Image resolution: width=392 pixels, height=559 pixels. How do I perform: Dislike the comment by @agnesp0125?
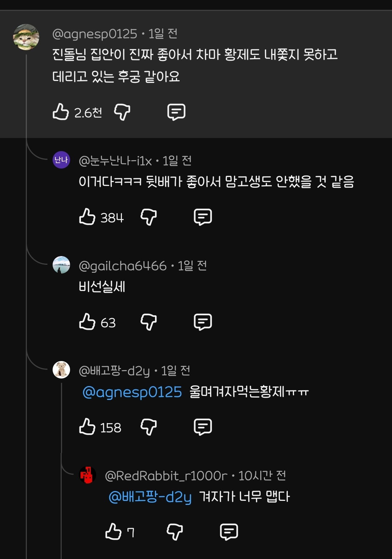point(122,112)
